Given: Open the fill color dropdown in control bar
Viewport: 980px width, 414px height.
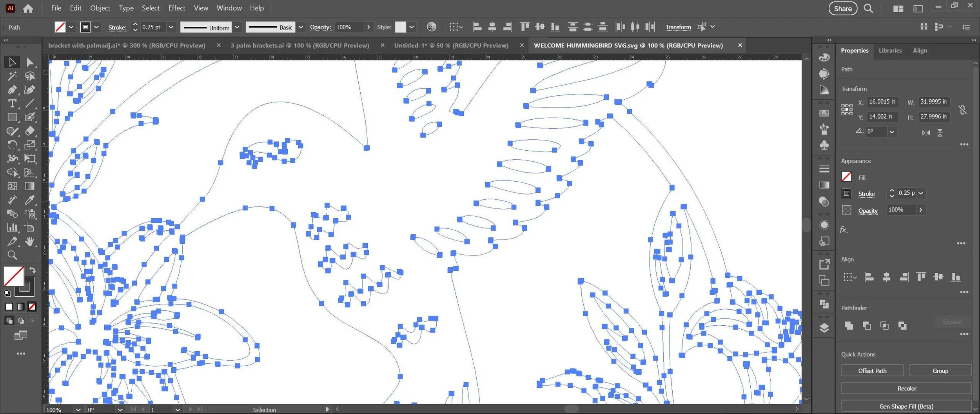Looking at the screenshot, I should pyautogui.click(x=71, y=27).
